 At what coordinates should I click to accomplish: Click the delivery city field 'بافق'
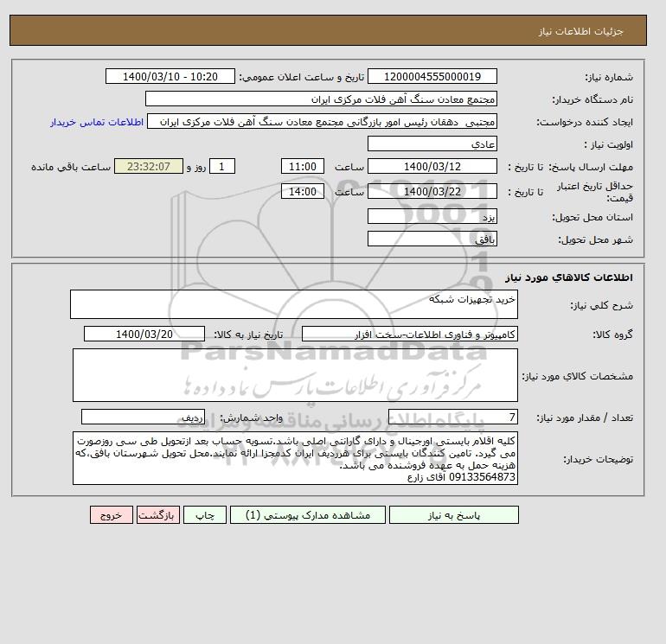coord(432,239)
